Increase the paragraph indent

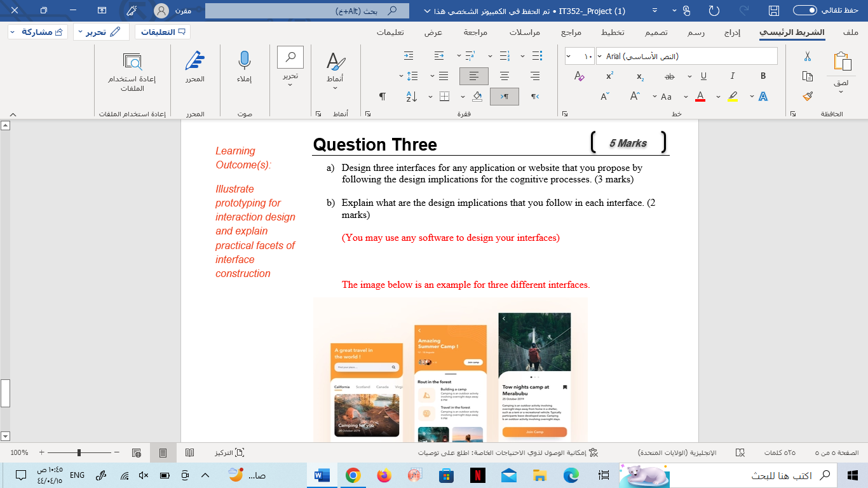[x=409, y=56]
